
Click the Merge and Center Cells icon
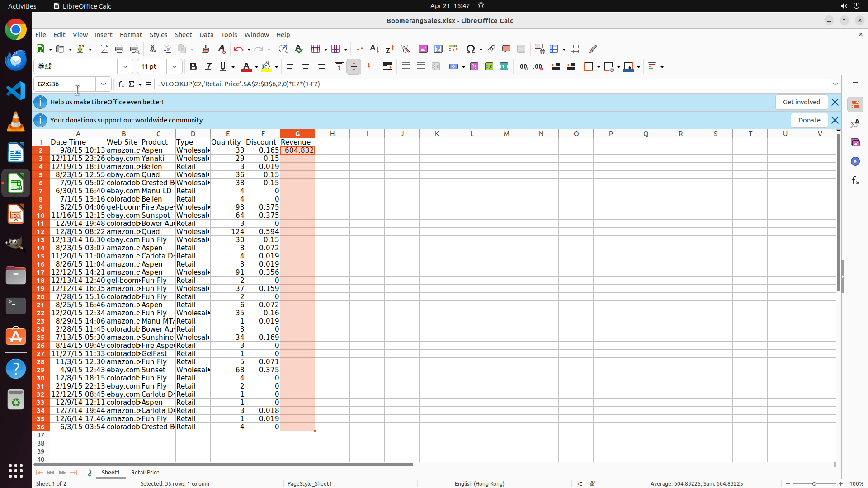coord(406,67)
